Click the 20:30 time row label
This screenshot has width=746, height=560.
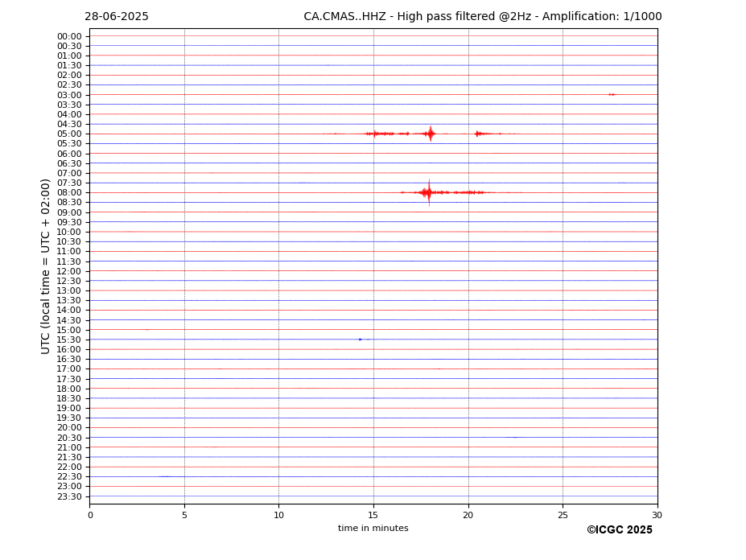pyautogui.click(x=69, y=438)
